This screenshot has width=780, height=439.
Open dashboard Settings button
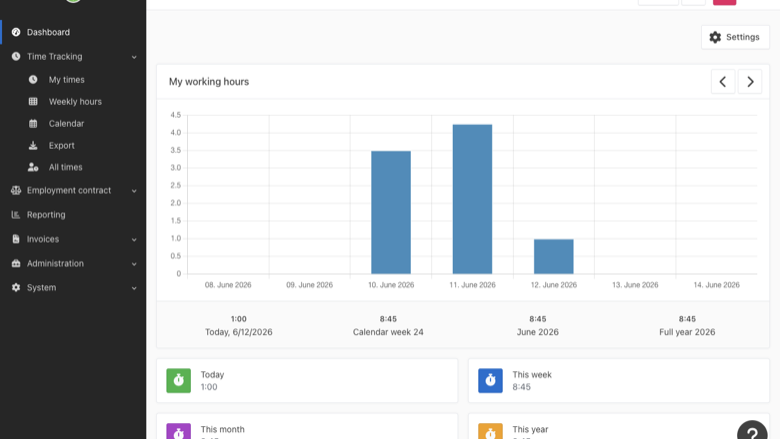click(735, 37)
